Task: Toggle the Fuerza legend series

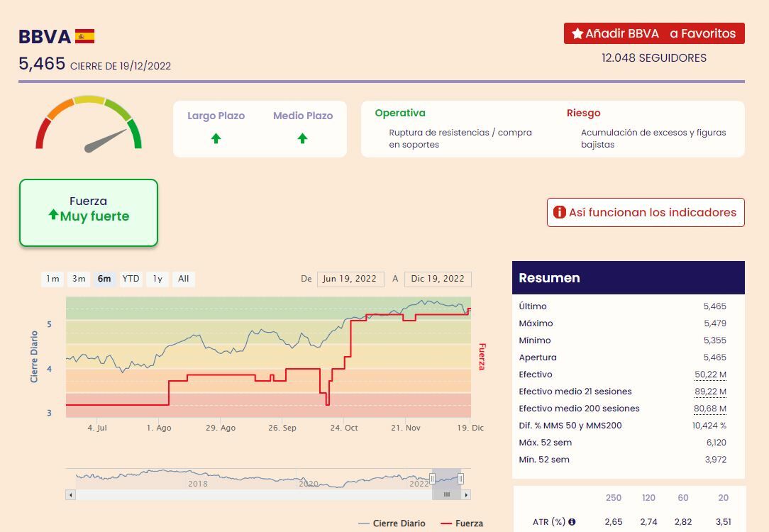Action: [x=462, y=523]
